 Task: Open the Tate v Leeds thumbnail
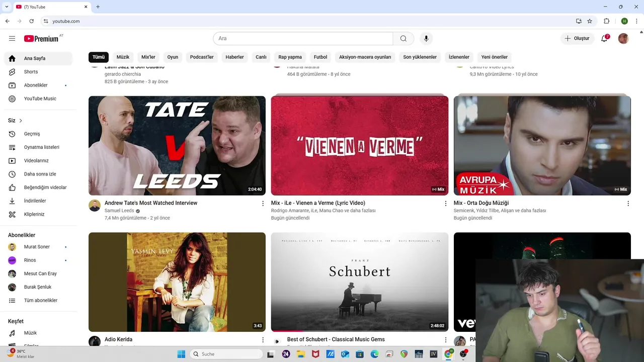click(177, 145)
